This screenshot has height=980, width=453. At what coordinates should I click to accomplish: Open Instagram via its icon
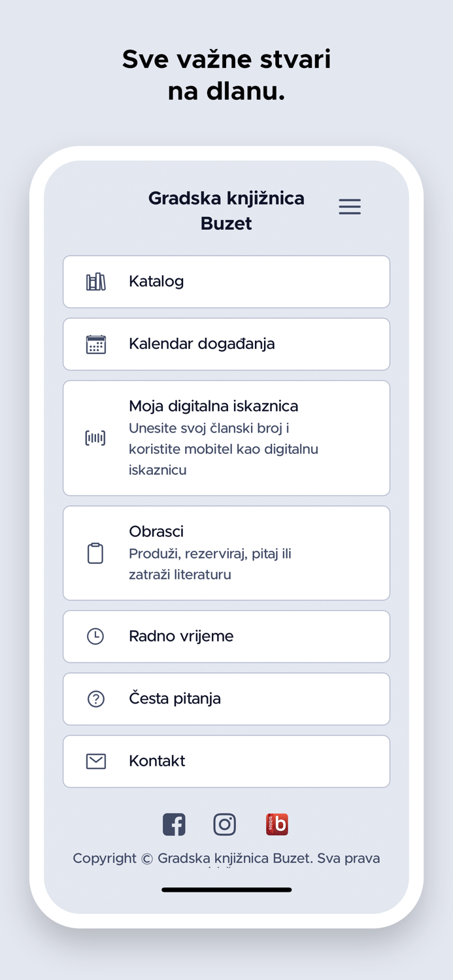click(x=225, y=824)
